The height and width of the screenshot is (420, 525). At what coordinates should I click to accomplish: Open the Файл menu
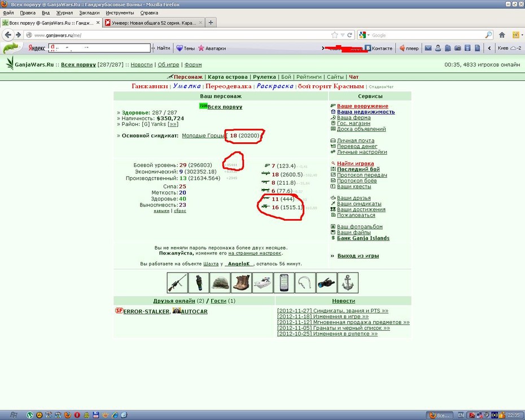pos(8,13)
